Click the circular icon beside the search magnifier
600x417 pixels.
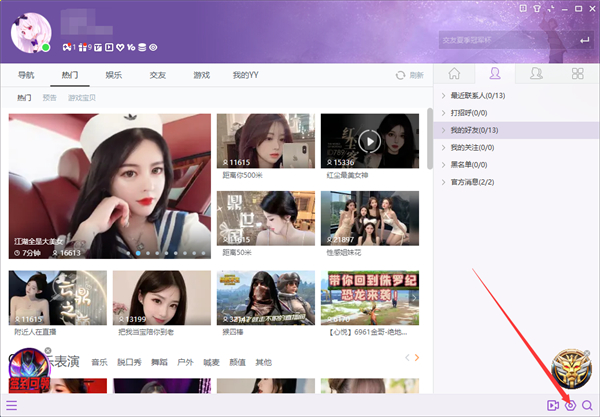570,405
